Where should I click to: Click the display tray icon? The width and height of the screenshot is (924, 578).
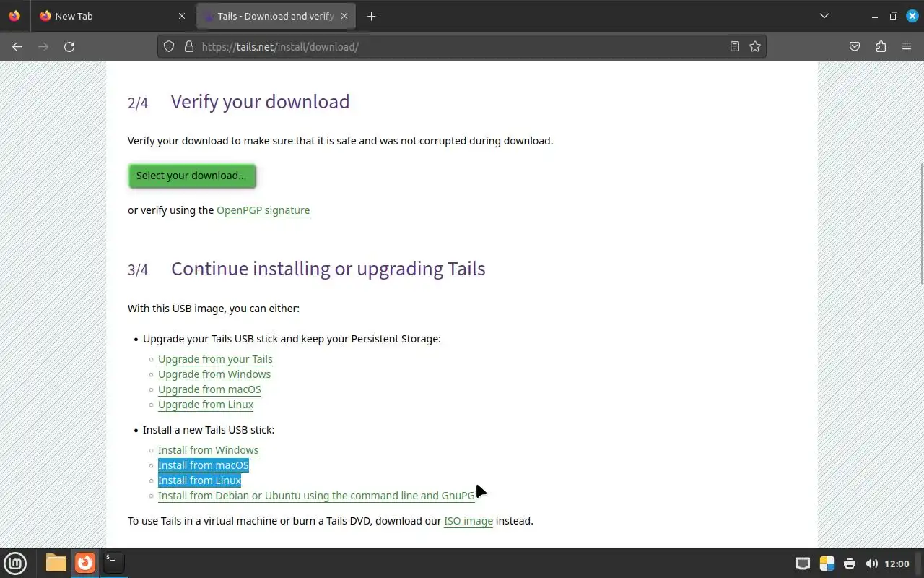click(802, 564)
